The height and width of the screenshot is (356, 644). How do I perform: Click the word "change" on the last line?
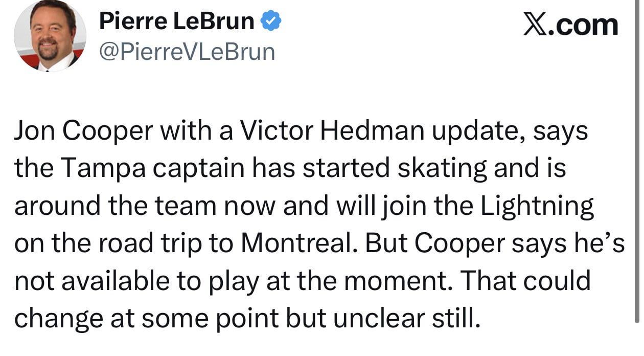(x=58, y=318)
